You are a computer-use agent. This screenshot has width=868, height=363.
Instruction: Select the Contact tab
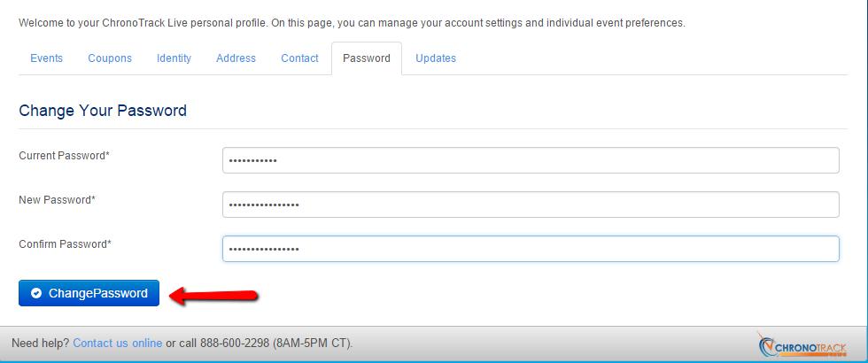tap(299, 58)
